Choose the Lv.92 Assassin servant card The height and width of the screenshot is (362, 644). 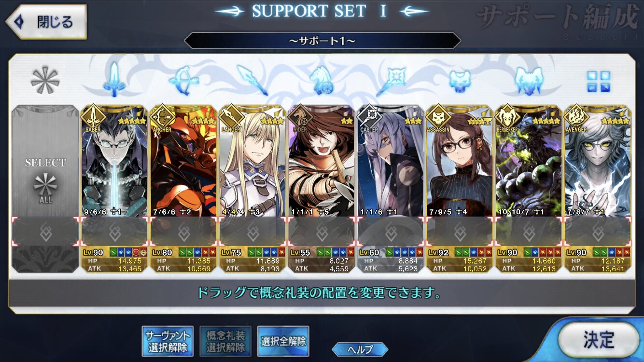click(x=460, y=189)
